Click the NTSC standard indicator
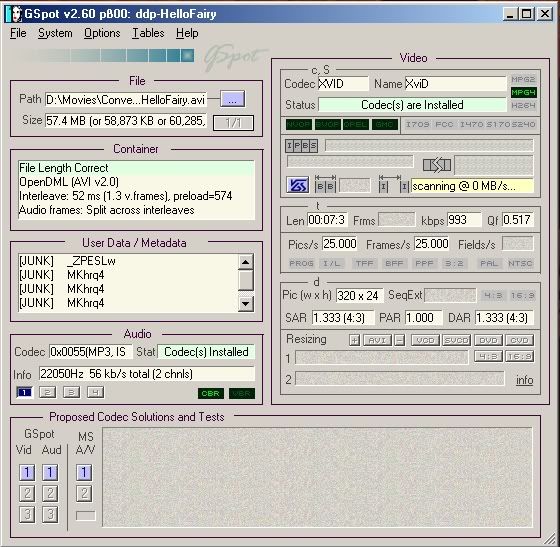The width and height of the screenshot is (560, 547). 520,264
